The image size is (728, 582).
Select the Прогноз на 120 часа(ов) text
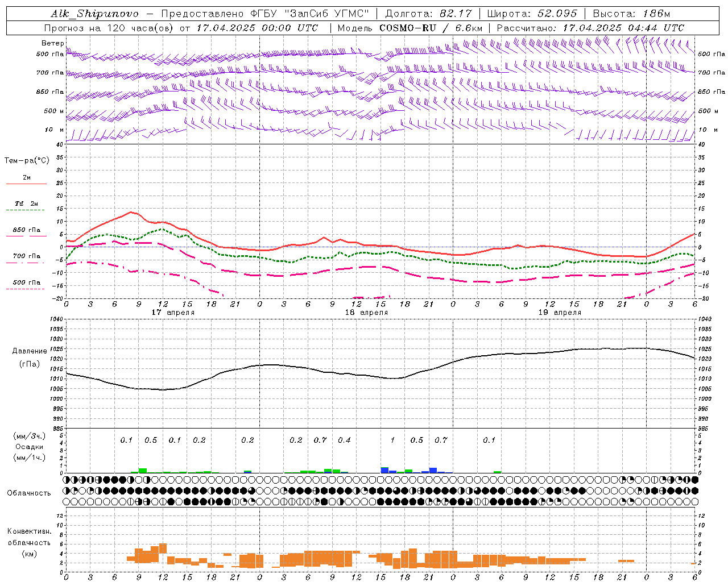109,28
